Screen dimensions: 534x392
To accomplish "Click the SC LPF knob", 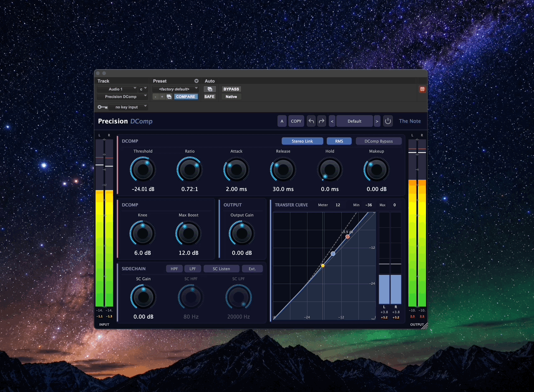I will (x=239, y=297).
